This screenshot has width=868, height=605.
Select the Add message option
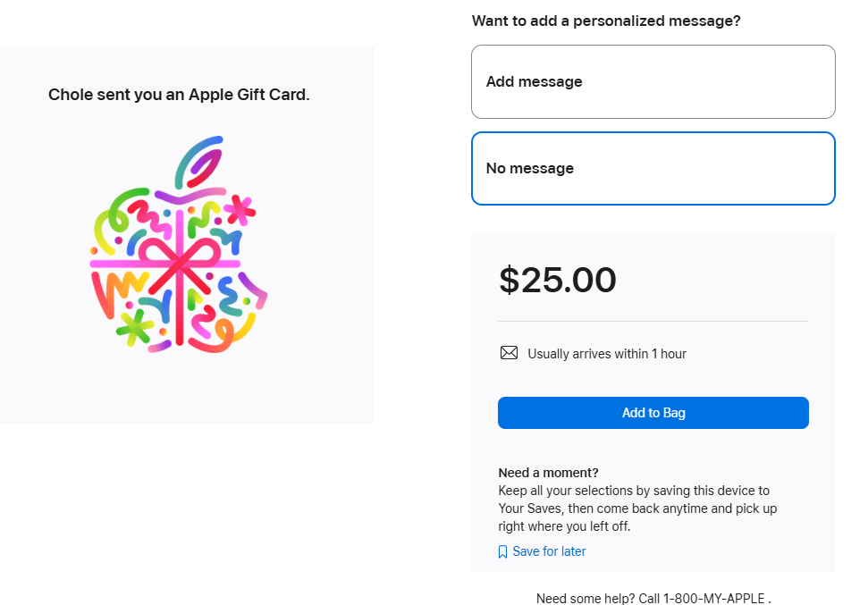coord(653,82)
